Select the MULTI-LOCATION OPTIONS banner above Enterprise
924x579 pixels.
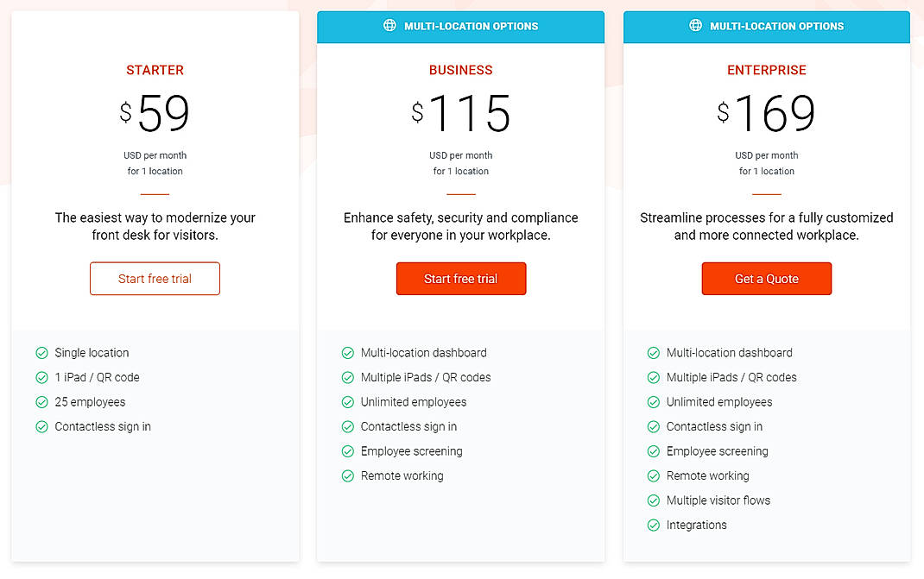click(766, 27)
